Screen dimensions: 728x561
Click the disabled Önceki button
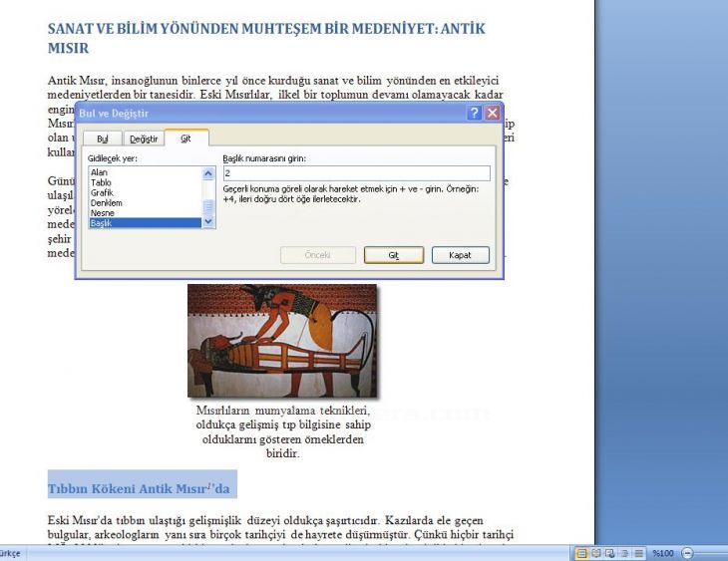coord(318,255)
